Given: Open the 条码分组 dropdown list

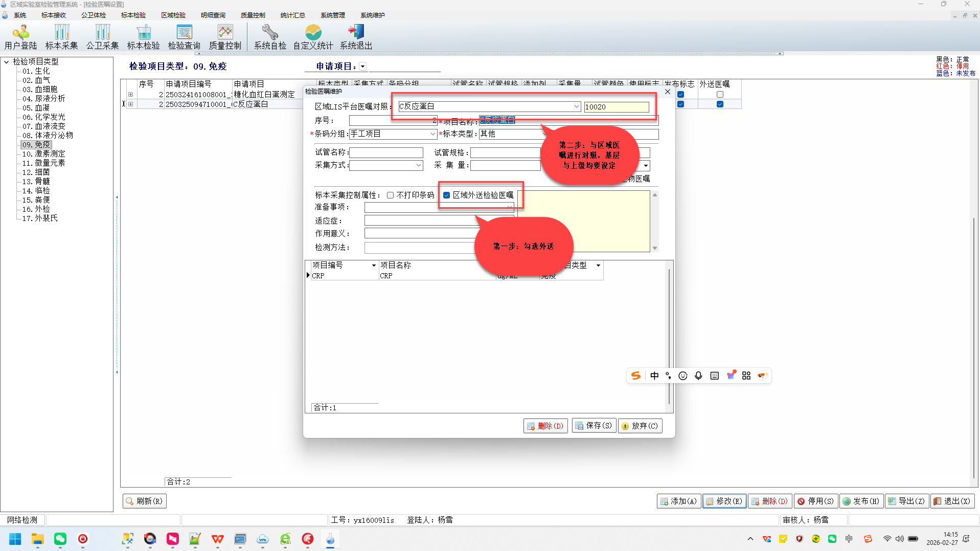Looking at the screenshot, I should pyautogui.click(x=432, y=134).
